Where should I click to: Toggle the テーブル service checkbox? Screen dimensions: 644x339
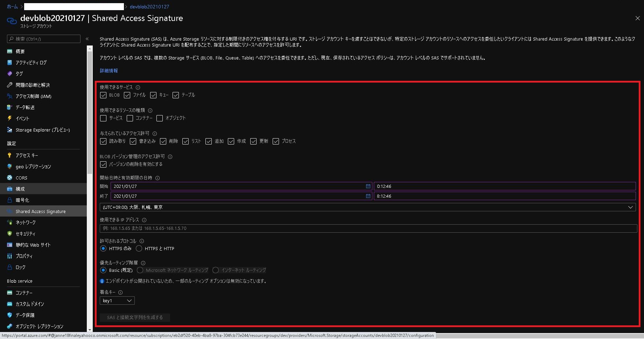click(176, 95)
